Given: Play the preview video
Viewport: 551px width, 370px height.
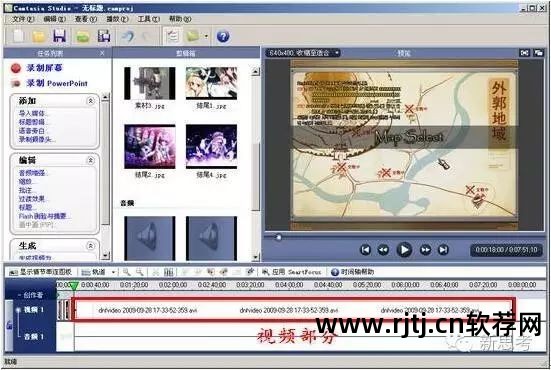Looking at the screenshot, I should click(x=404, y=250).
